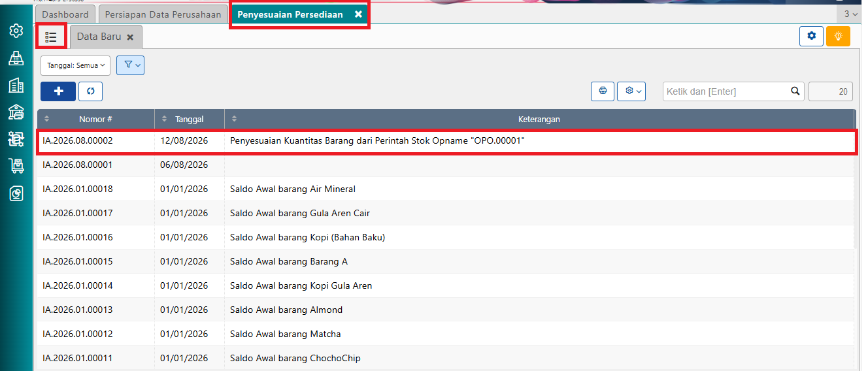
Task: Click the orange lightbulb tips button
Action: [838, 36]
